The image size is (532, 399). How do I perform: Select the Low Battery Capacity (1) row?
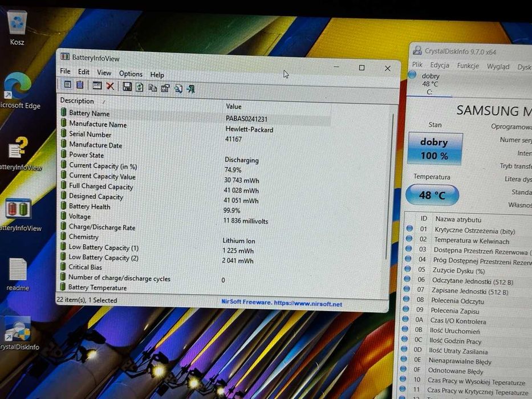click(195, 249)
